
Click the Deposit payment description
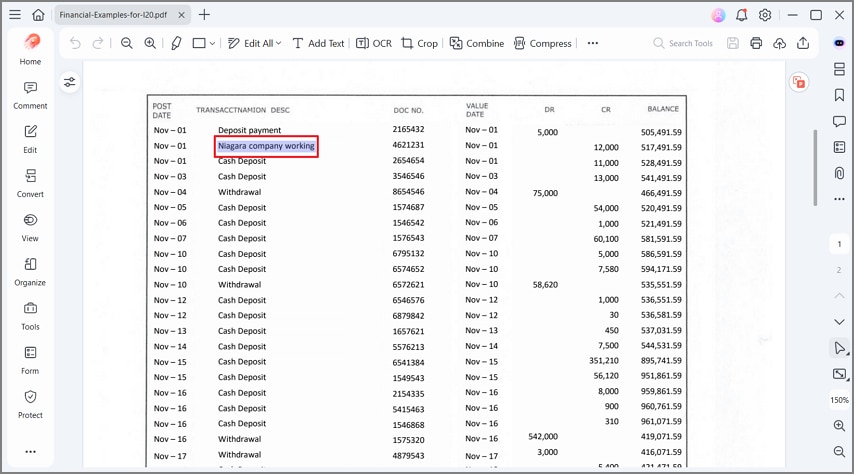pyautogui.click(x=249, y=130)
